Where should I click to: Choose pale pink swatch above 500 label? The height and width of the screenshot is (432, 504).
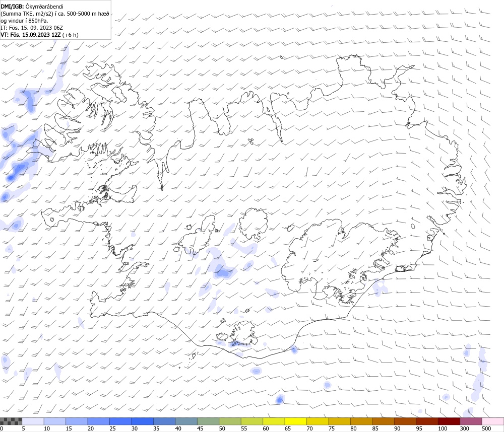(493, 421)
